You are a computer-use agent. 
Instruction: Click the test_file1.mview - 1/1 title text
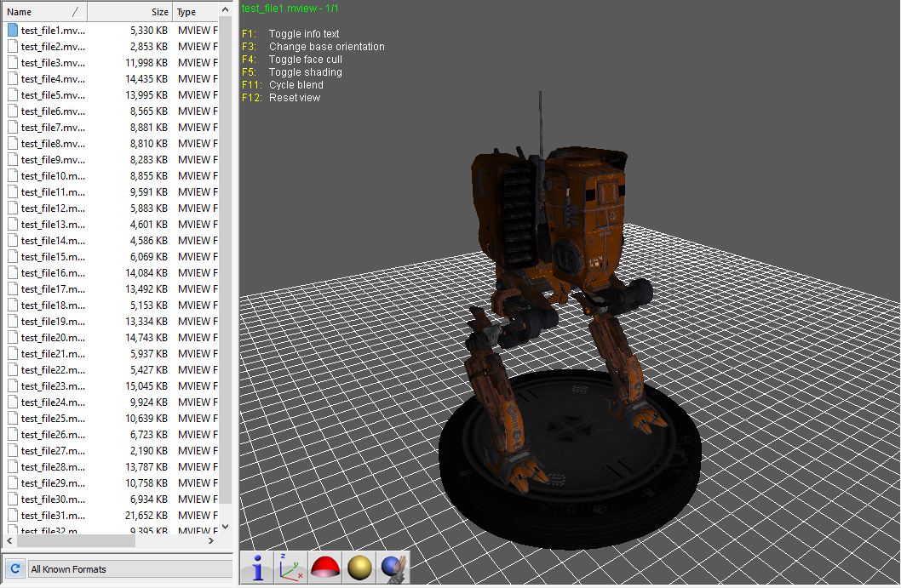point(290,9)
